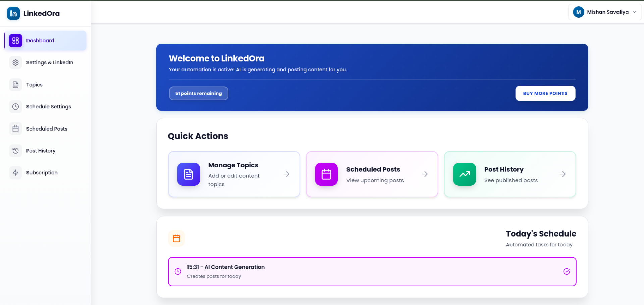Expand the Mishan Savaliya user dropdown
Image resolution: width=644 pixels, height=305 pixels.
click(x=634, y=12)
